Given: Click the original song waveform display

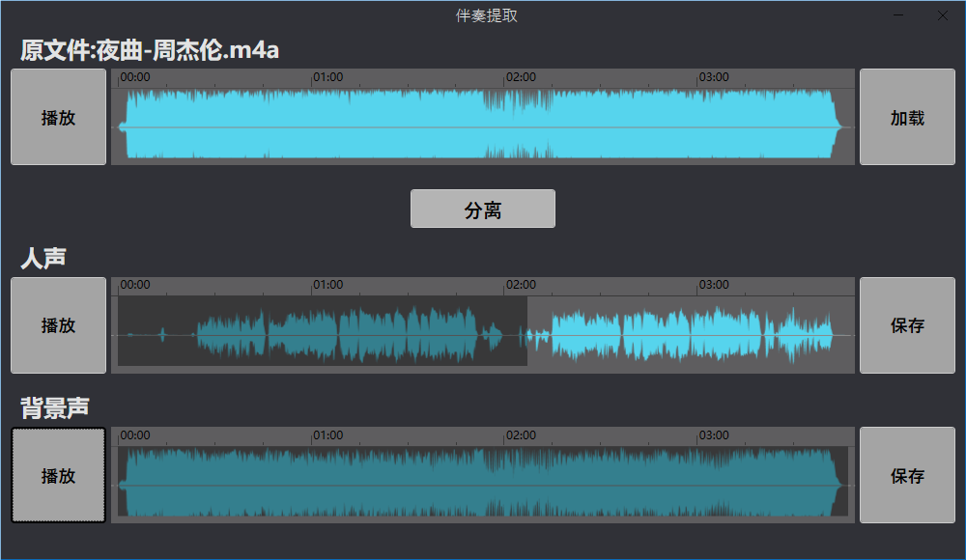Looking at the screenshot, I should point(483,121).
